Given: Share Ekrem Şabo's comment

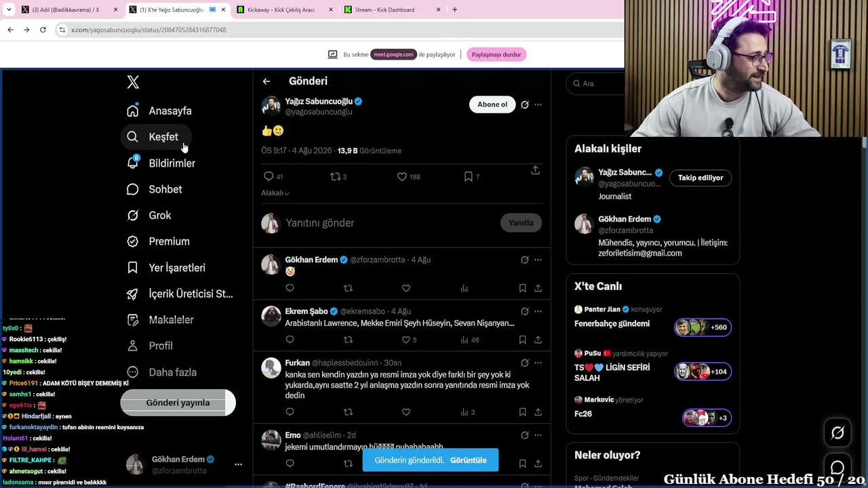Looking at the screenshot, I should pos(538,340).
